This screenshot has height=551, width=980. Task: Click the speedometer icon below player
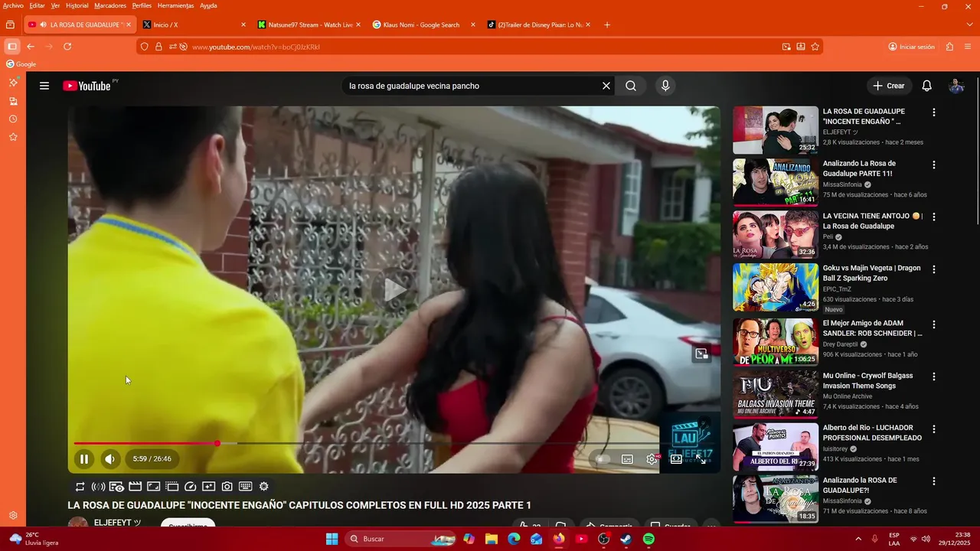tap(191, 487)
